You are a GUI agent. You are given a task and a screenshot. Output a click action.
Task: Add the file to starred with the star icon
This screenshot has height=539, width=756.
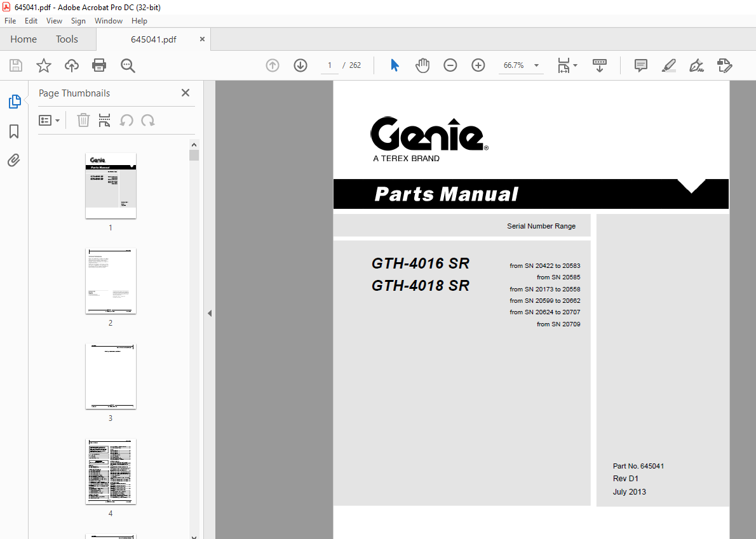point(44,65)
